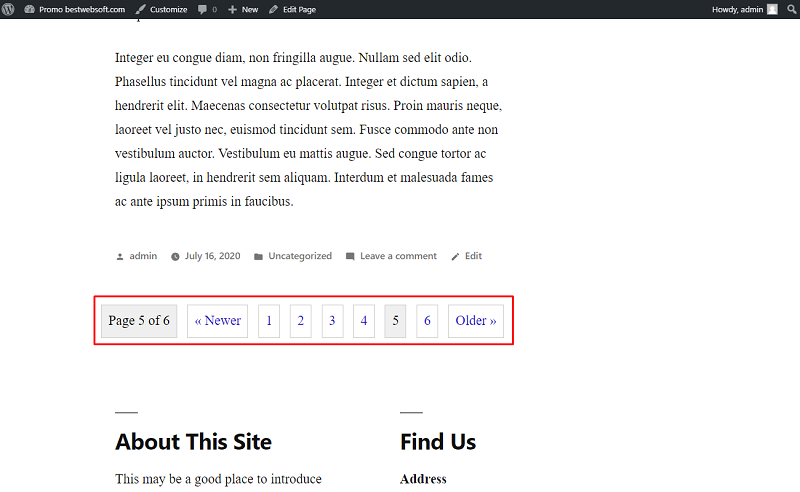Click the pencil icon beside Edit
Viewport: 800px width, 492px height.
(455, 256)
